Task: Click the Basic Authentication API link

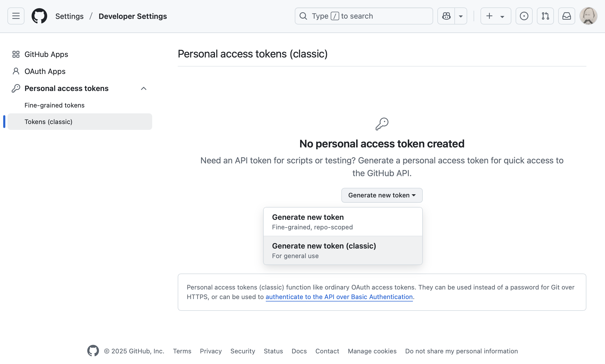Action: coord(339,297)
